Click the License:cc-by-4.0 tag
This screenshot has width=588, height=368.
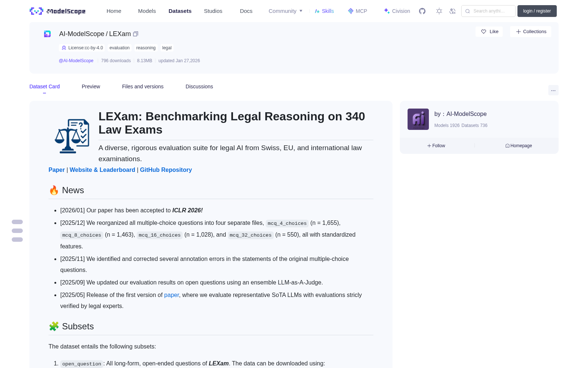82,48
